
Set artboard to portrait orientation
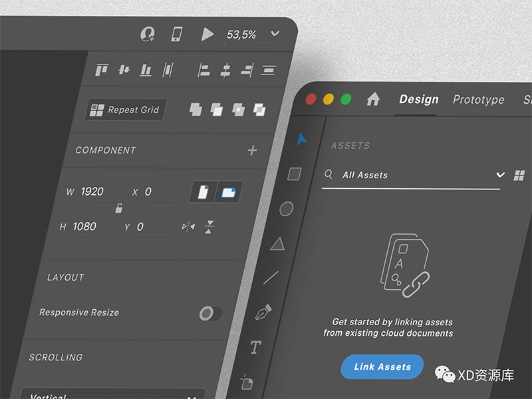click(203, 192)
